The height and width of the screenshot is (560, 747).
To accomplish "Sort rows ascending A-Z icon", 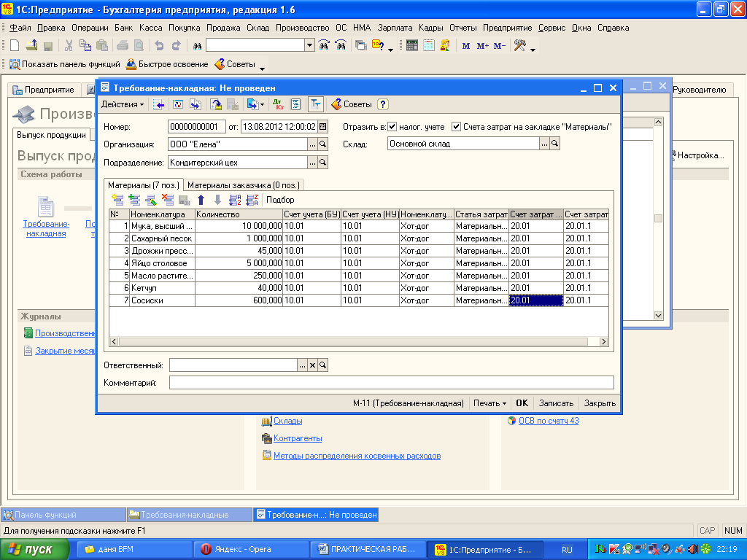I will [235, 200].
